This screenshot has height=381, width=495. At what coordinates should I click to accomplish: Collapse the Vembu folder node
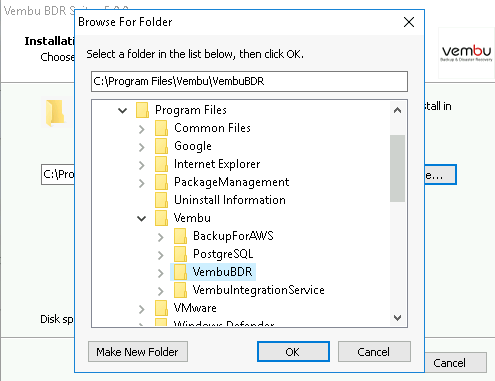(x=142, y=219)
